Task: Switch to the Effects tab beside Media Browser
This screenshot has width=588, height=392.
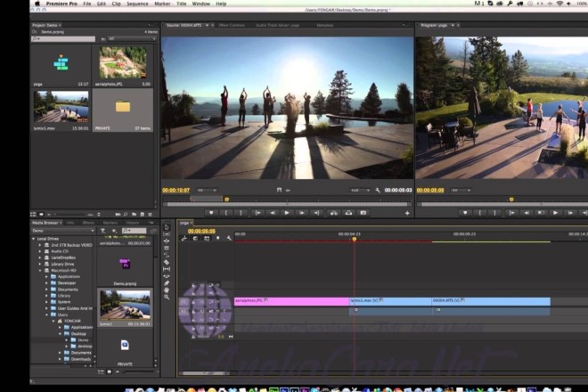Action: point(88,223)
